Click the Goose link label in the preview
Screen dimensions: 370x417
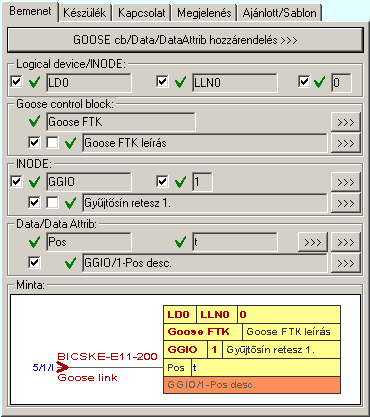pyautogui.click(x=88, y=378)
